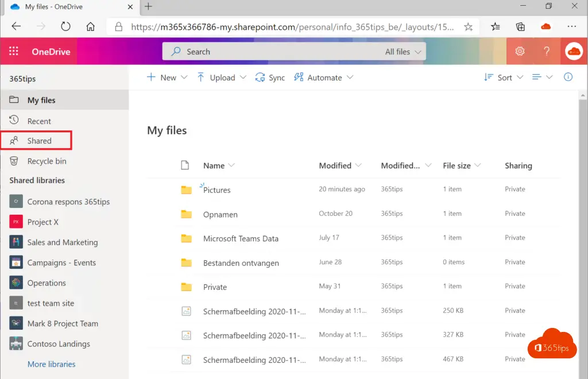Click the More libraries link
The height and width of the screenshot is (379, 588).
51,364
